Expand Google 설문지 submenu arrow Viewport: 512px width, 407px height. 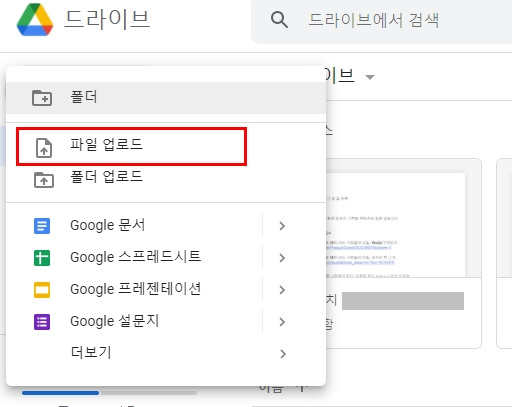click(282, 322)
